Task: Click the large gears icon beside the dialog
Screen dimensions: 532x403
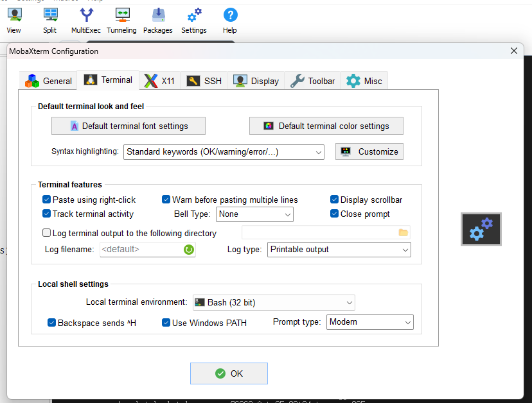Action: point(481,229)
